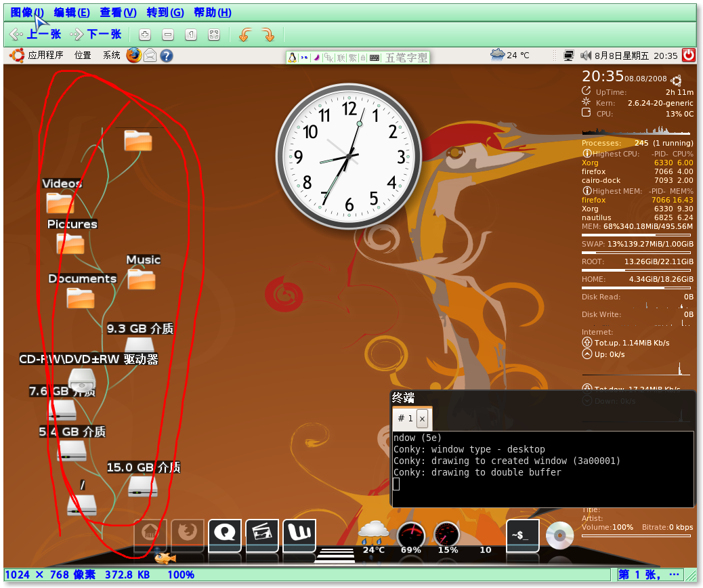703x588 pixels.
Task: Open the CD-RW\DVD±RW 驱动器 drive icon
Action: (82, 380)
